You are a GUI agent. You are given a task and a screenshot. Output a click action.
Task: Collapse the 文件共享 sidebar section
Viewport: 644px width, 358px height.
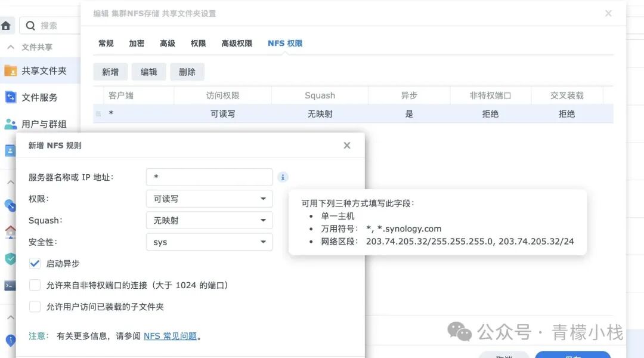click(x=10, y=46)
